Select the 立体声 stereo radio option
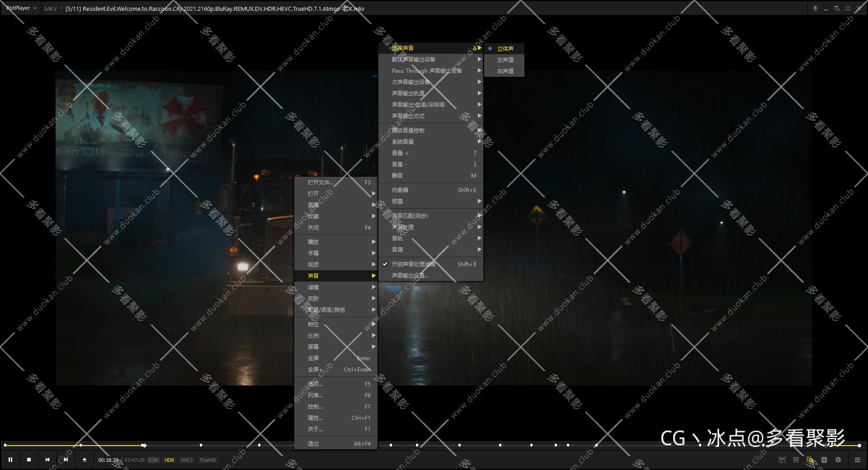Screen dimensions: 868x470 pos(505,48)
